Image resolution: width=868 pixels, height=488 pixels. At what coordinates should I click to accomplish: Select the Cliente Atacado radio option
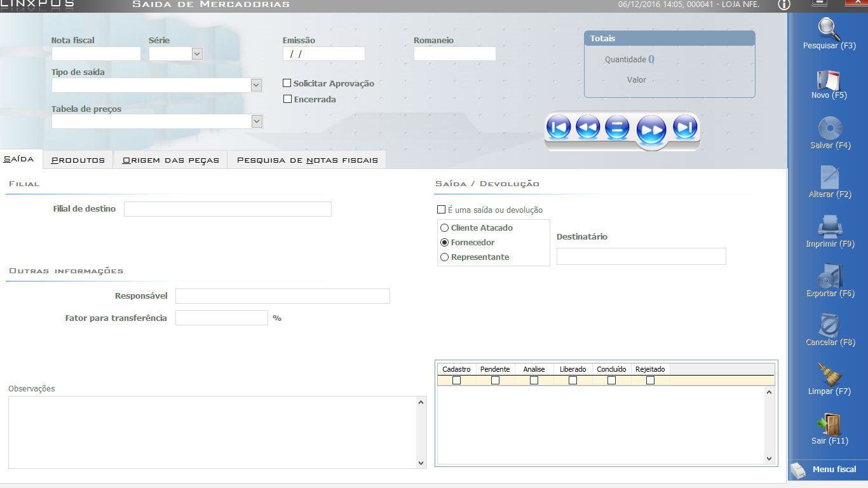(444, 227)
